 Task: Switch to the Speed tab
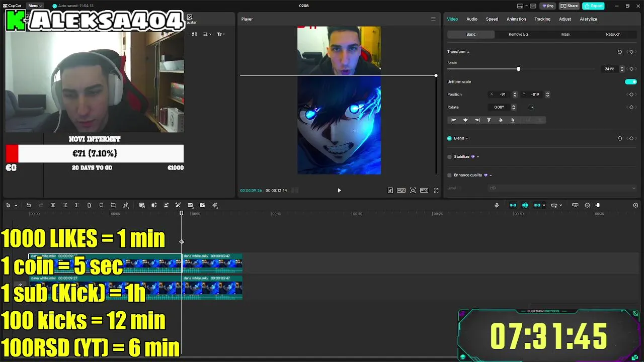coord(492,19)
